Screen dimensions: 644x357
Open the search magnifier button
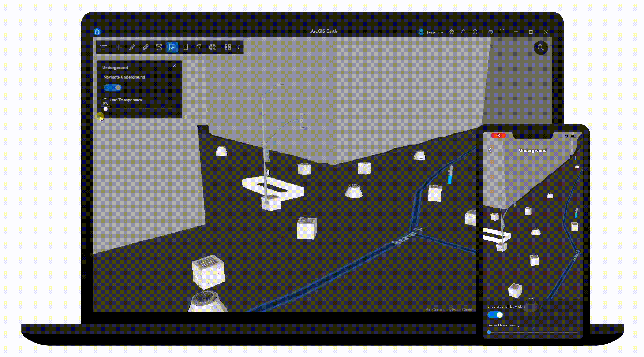point(541,48)
